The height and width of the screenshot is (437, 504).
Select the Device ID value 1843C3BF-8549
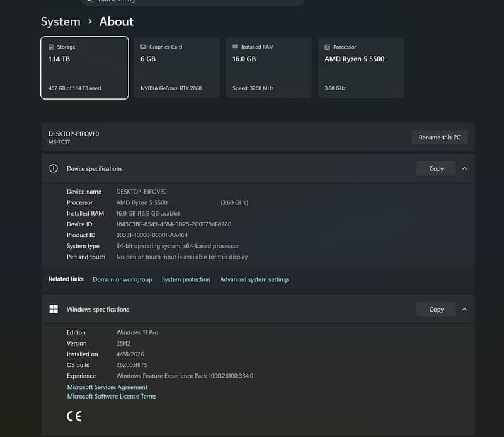pos(174,224)
